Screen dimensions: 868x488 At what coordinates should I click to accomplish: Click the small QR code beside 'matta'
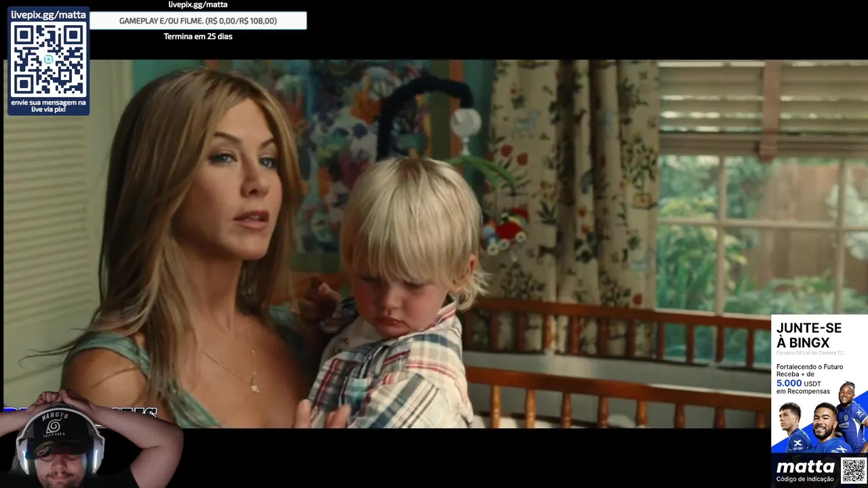coord(853,470)
